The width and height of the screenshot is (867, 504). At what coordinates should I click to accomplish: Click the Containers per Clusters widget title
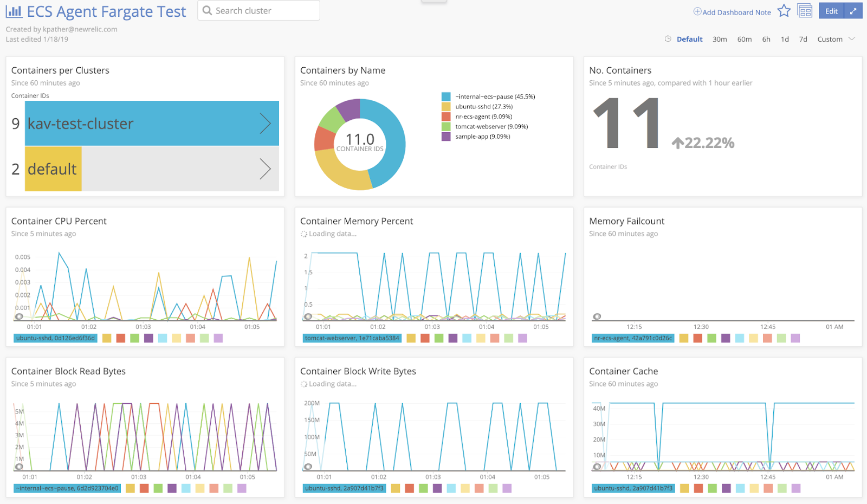coord(60,70)
